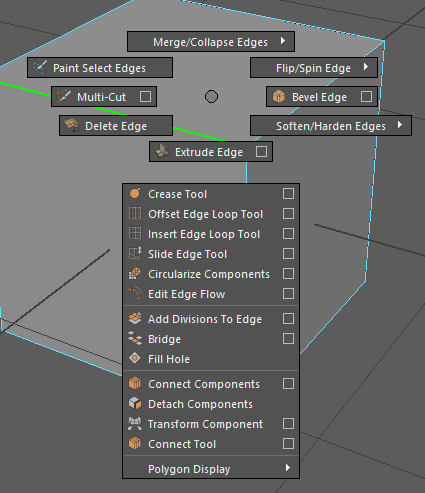425x493 pixels.
Task: Open Connect Components option box
Action: click(x=288, y=383)
